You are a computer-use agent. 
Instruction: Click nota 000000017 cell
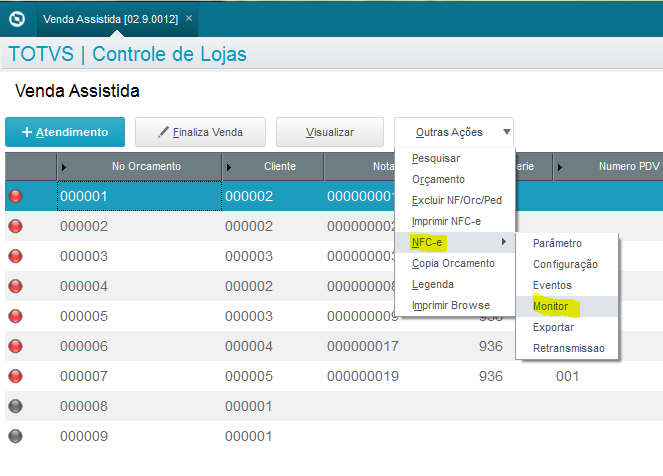click(x=363, y=346)
